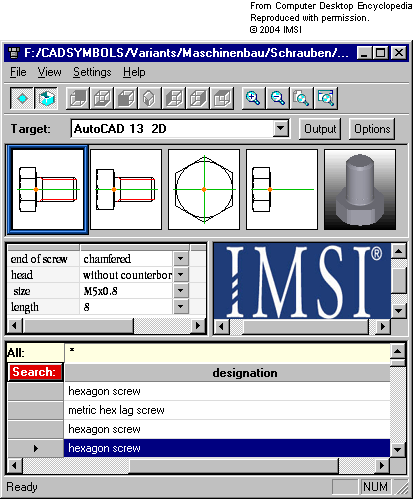This screenshot has height=499, width=413.
Task: Open the File menu
Action: pyautogui.click(x=18, y=72)
